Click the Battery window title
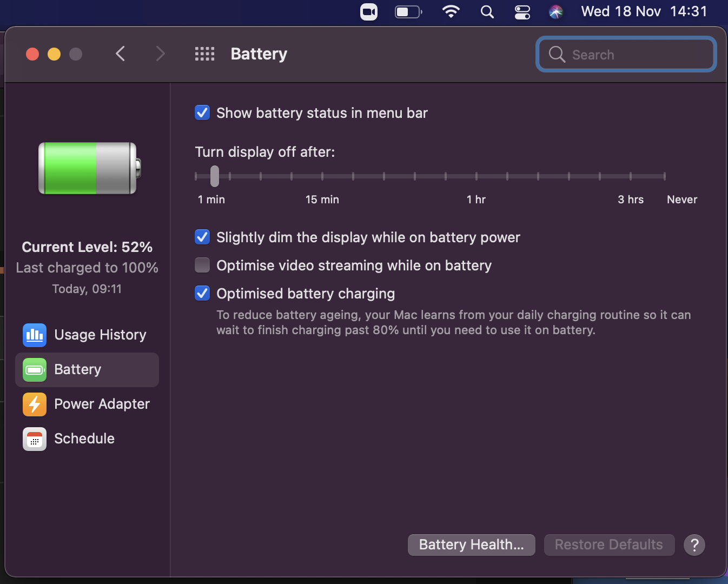The width and height of the screenshot is (728, 584). tap(259, 54)
